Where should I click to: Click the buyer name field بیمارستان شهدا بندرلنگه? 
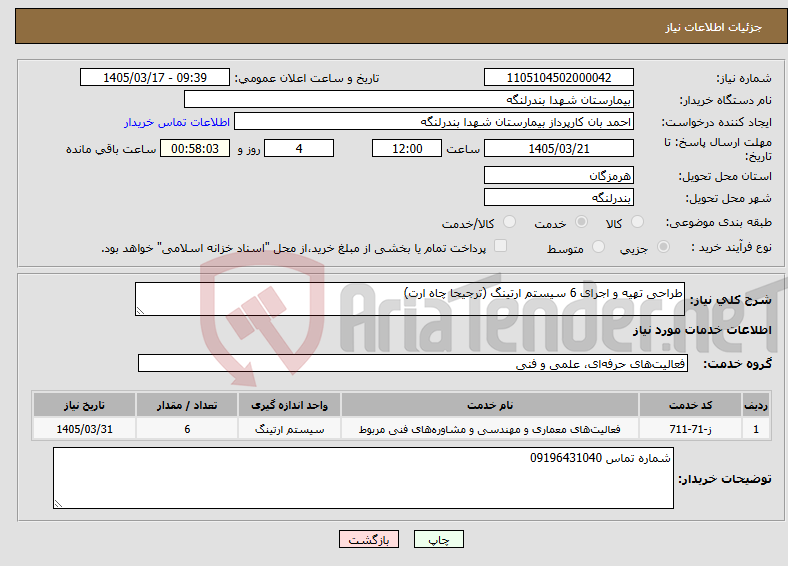click(409, 100)
